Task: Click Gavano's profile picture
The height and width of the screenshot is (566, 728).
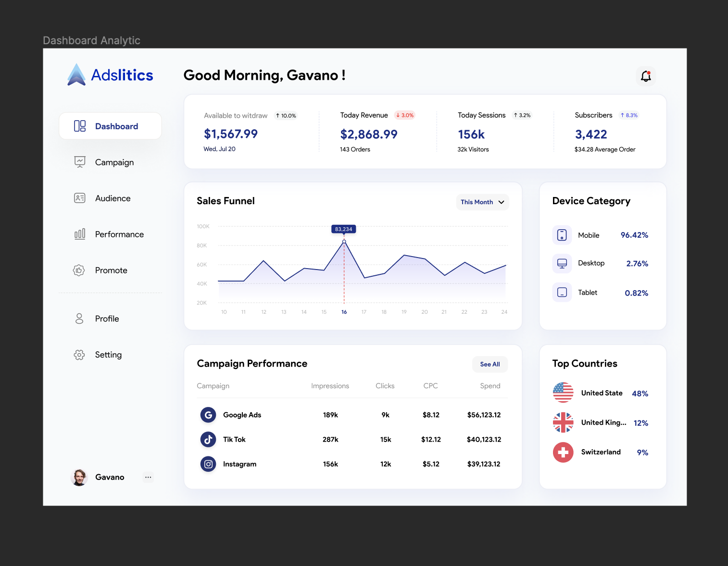Action: point(79,477)
